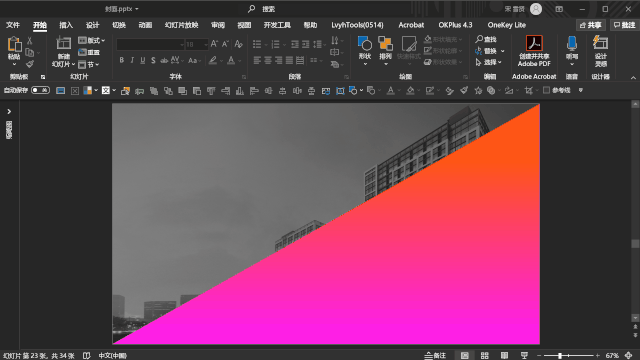The height and width of the screenshot is (360, 640).
Task: Open the slide Layout dropdown
Action: (x=91, y=40)
